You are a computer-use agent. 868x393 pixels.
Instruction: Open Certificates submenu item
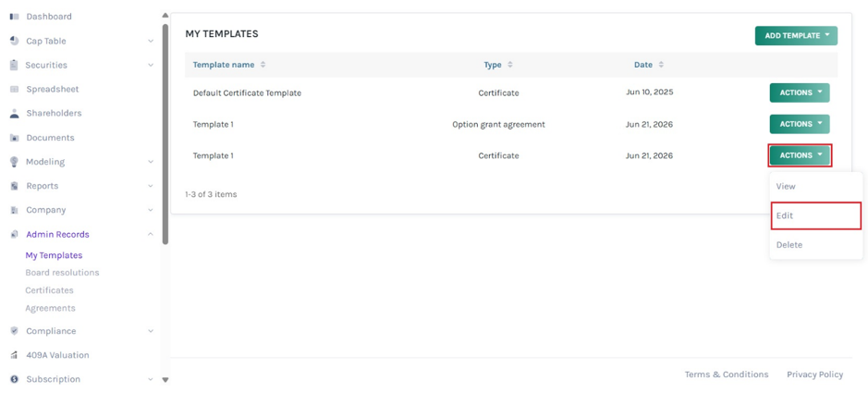[x=49, y=290]
